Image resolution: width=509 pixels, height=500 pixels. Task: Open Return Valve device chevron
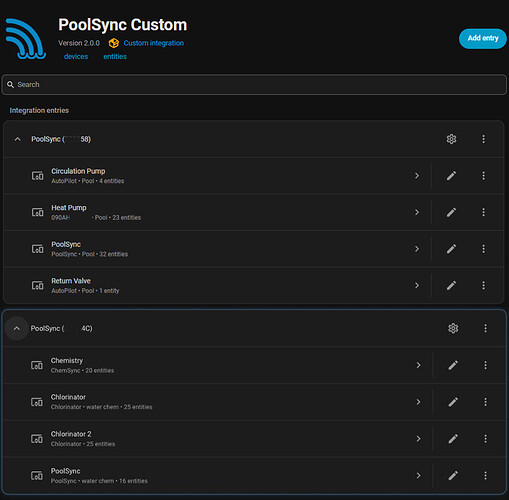click(417, 285)
